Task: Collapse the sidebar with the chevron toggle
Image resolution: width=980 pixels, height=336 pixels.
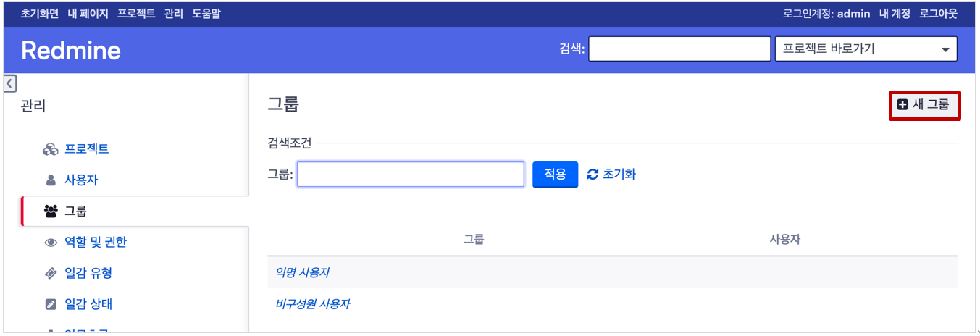Action: tap(9, 83)
